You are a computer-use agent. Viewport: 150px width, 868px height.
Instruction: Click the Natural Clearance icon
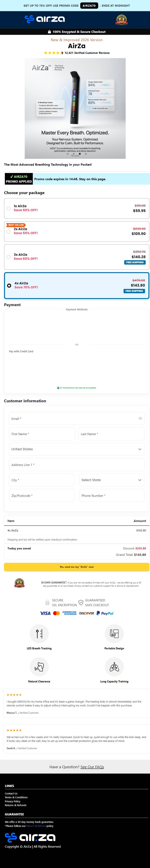coord(39,666)
